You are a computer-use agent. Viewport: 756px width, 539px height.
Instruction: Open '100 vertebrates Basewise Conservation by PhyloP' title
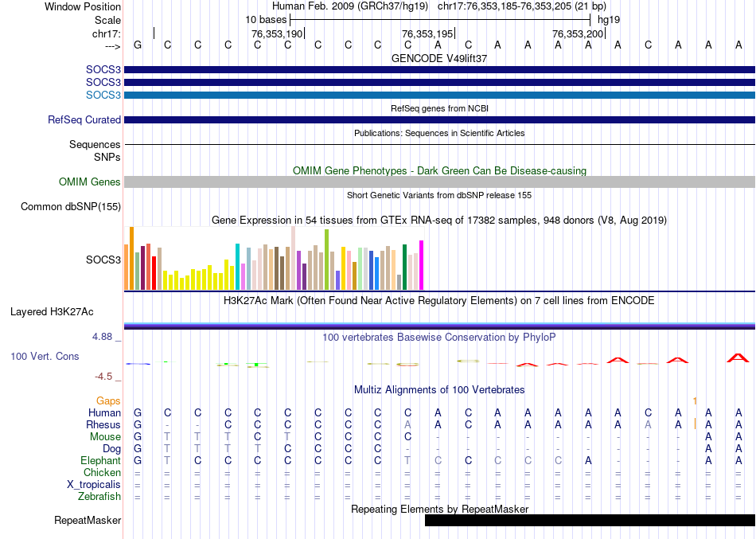pos(439,338)
